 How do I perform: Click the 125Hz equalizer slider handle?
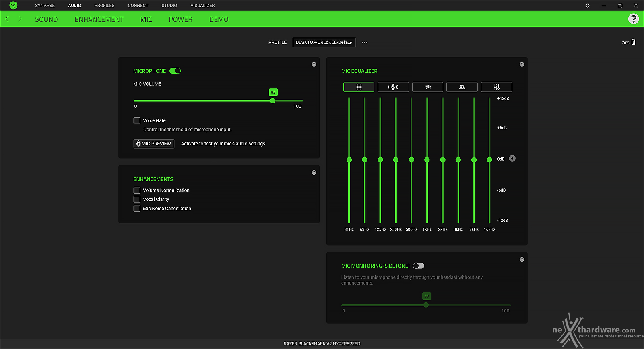tap(380, 160)
